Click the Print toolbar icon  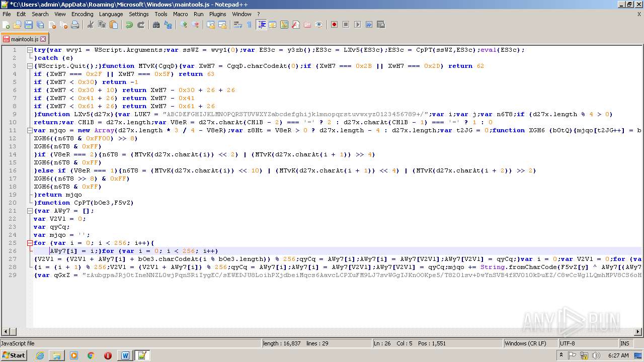(x=75, y=25)
